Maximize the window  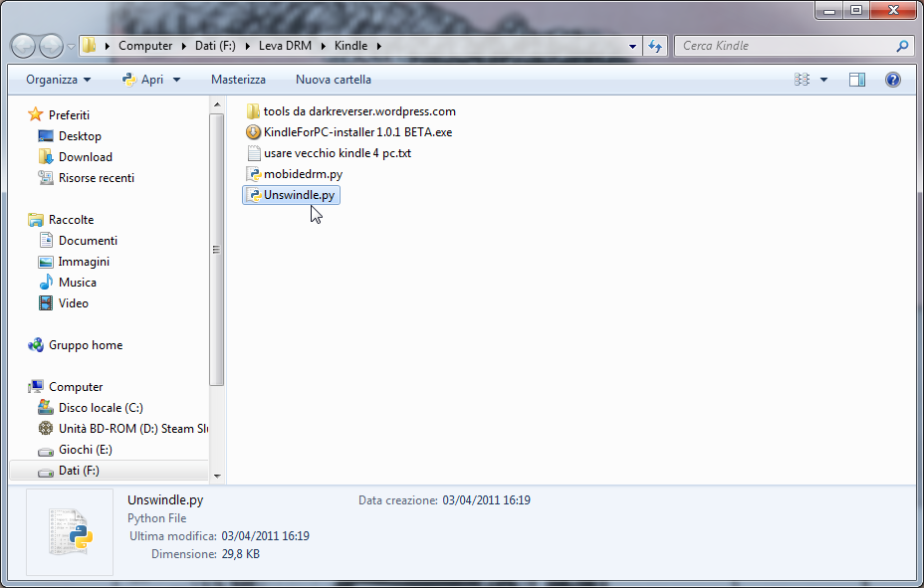[x=856, y=10]
